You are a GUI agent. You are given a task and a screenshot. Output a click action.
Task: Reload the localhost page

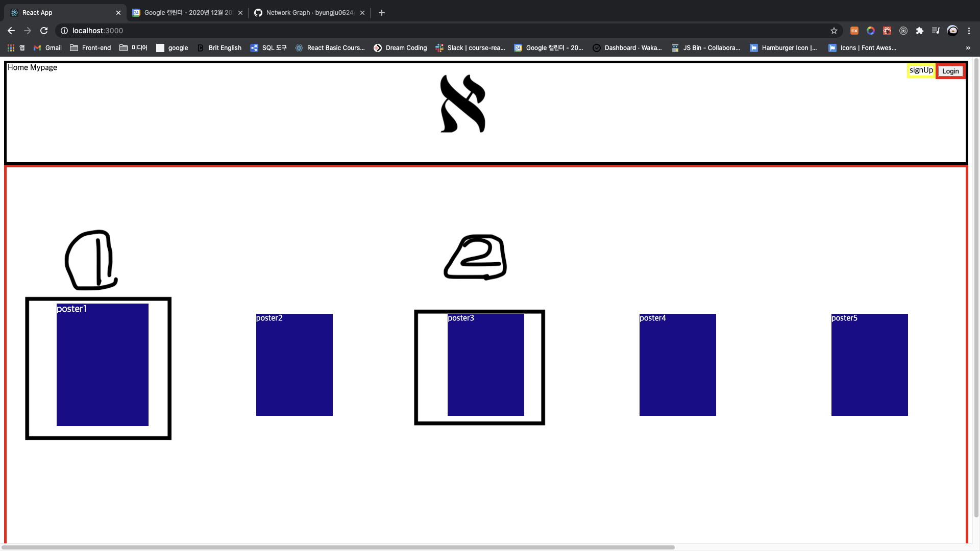tap(44, 31)
